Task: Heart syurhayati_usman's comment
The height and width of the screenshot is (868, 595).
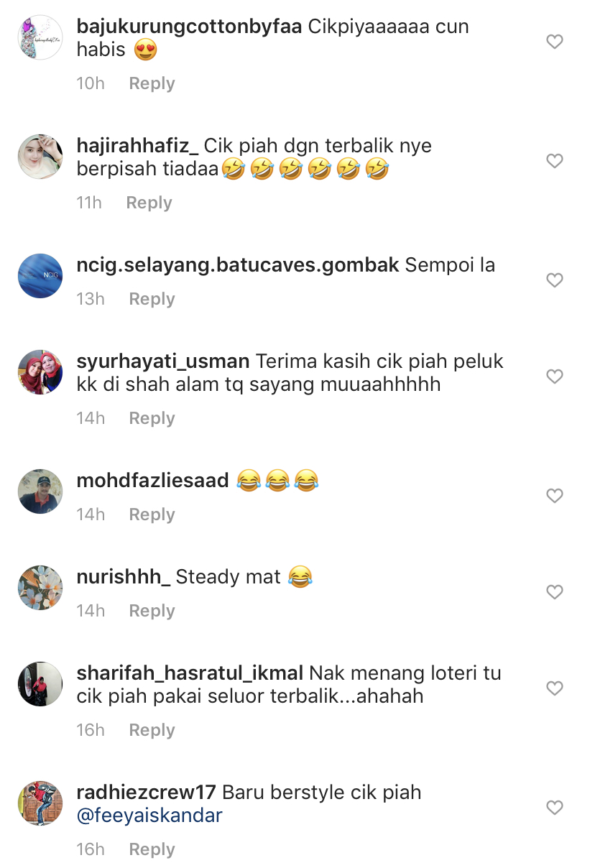Action: click(554, 377)
